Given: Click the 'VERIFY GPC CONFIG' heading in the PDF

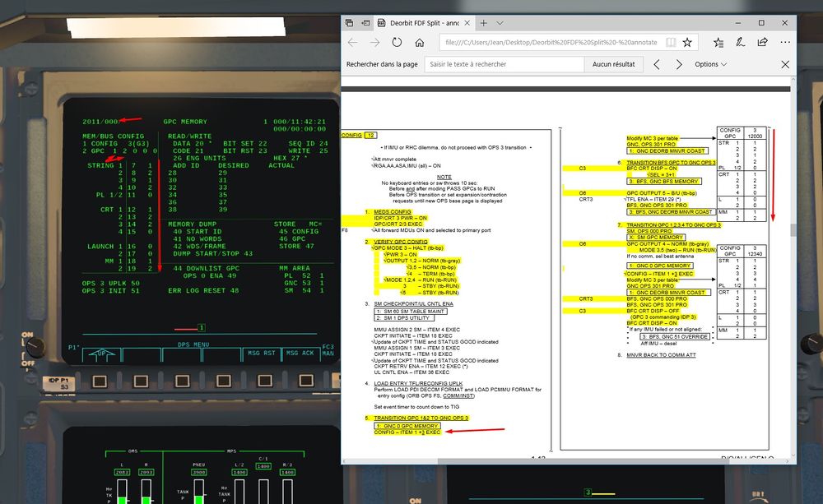Looking at the screenshot, I should pyautogui.click(x=401, y=242).
